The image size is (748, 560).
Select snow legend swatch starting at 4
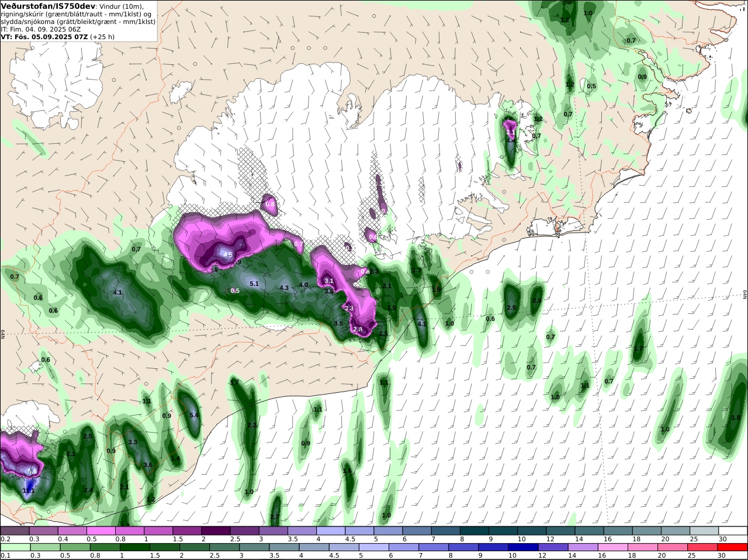coord(330,531)
